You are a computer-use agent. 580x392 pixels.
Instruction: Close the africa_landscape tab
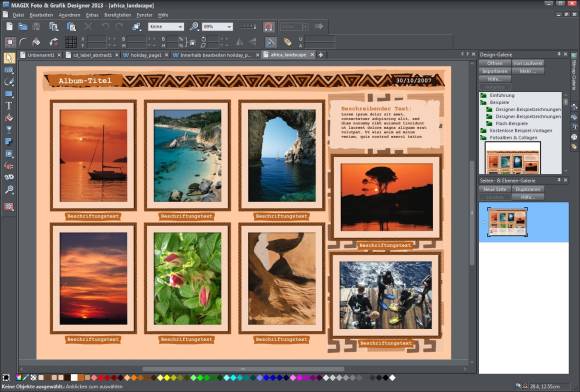pyautogui.click(x=312, y=55)
